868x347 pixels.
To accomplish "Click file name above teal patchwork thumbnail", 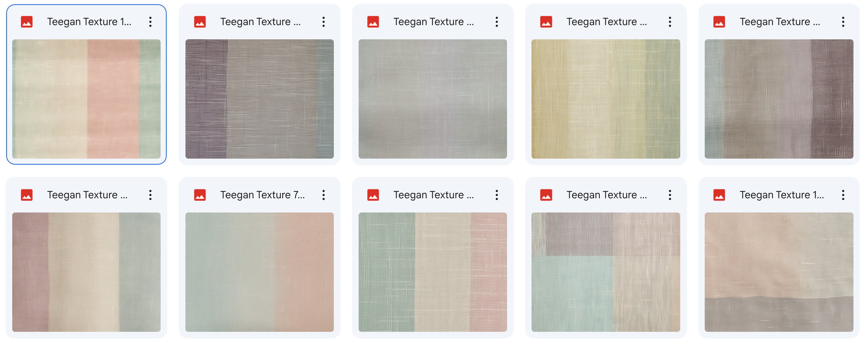I will (x=607, y=195).
